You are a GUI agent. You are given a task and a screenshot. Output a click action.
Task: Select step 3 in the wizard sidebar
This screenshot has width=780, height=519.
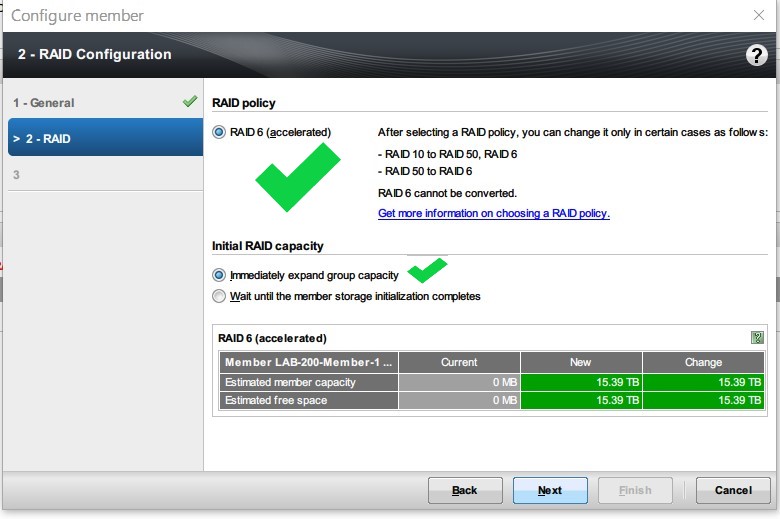[x=105, y=175]
